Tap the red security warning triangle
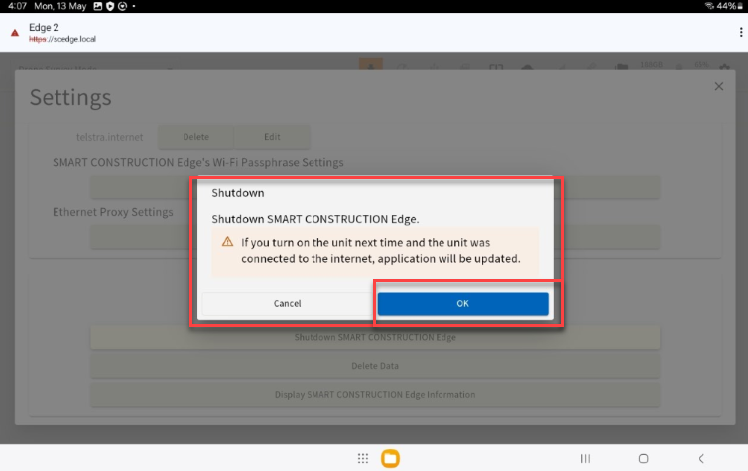This screenshot has width=748, height=471. point(15,33)
